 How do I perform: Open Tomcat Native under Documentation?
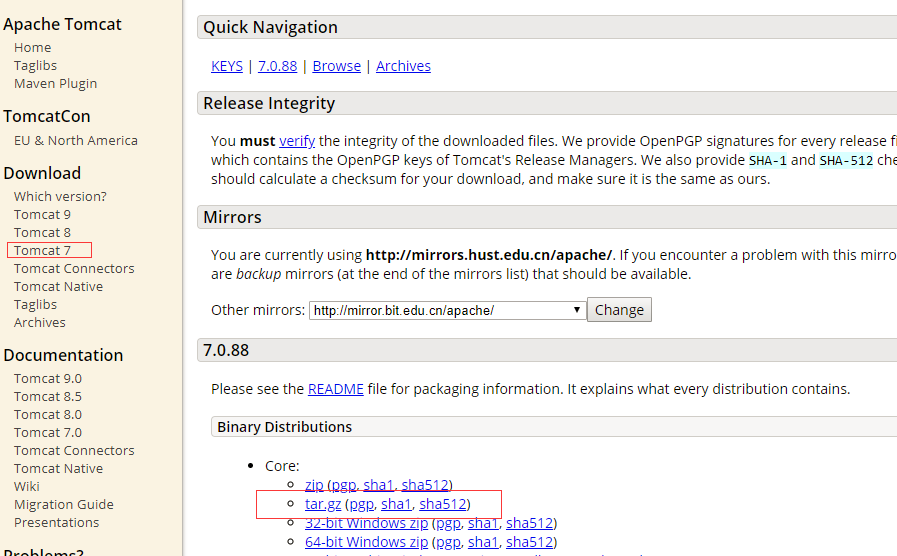coord(58,468)
